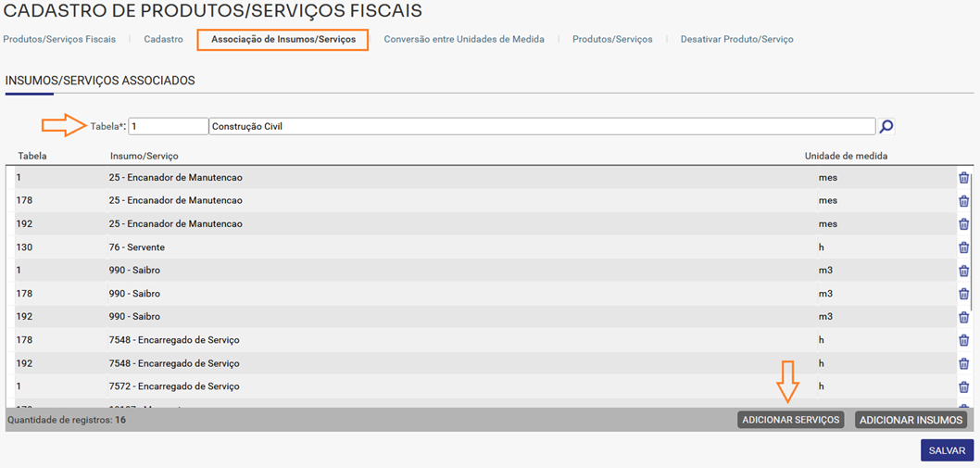Click unit mes in table 178 Encanador row
Screen dimensions: 980x468
coord(828,201)
